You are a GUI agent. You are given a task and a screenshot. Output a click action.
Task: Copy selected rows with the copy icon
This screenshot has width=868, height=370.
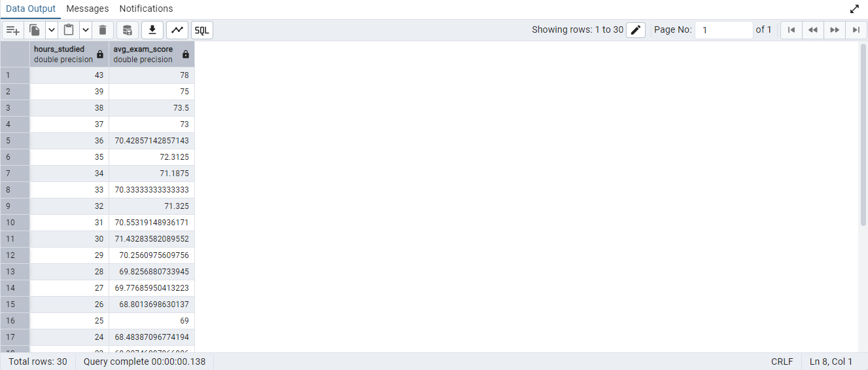[x=35, y=30]
